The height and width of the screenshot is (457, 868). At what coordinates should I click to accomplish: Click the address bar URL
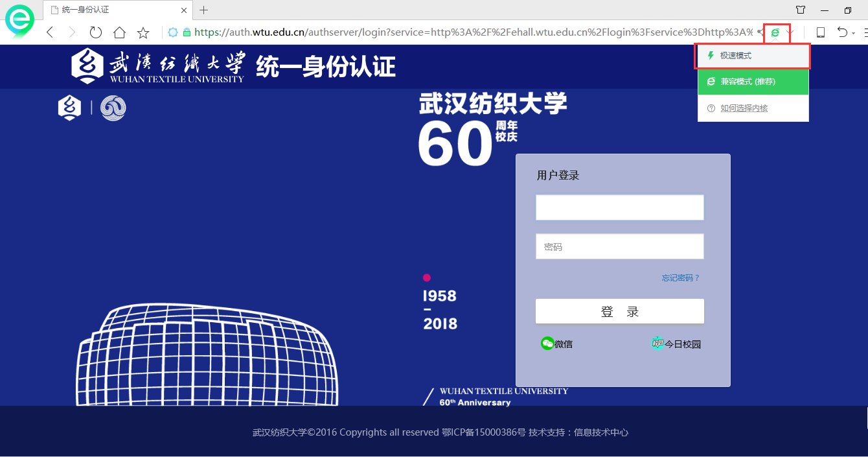pos(474,32)
